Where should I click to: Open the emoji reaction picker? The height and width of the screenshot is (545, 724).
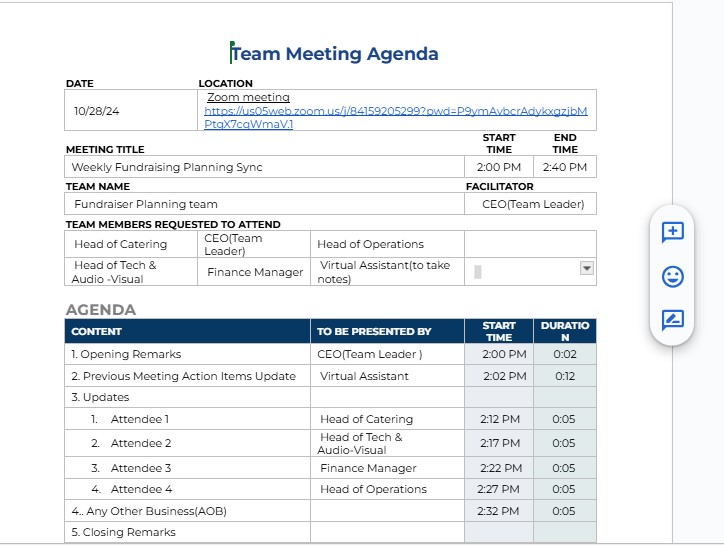point(672,276)
